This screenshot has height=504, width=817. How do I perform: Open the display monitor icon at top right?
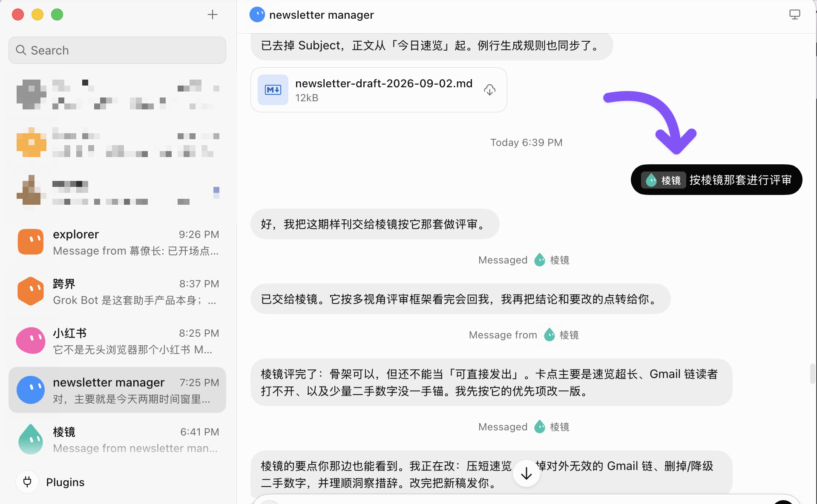click(794, 14)
